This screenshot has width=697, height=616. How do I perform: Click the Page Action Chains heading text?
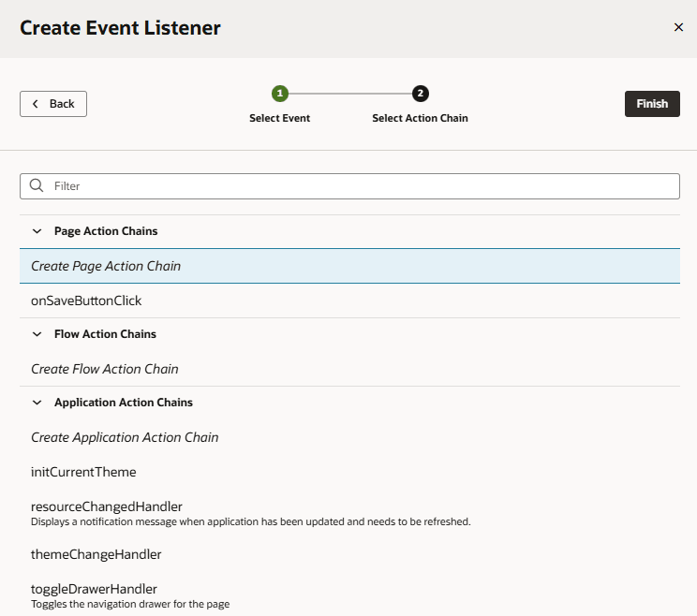point(106,231)
